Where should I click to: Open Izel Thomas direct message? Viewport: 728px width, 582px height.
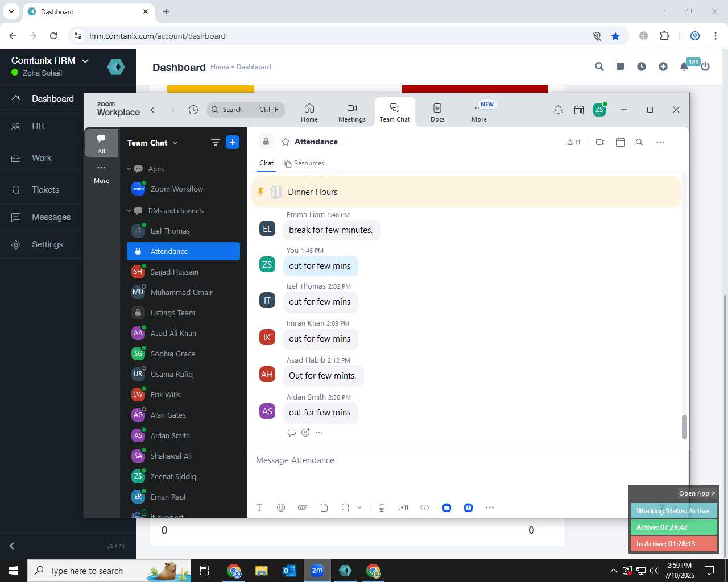click(x=183, y=231)
